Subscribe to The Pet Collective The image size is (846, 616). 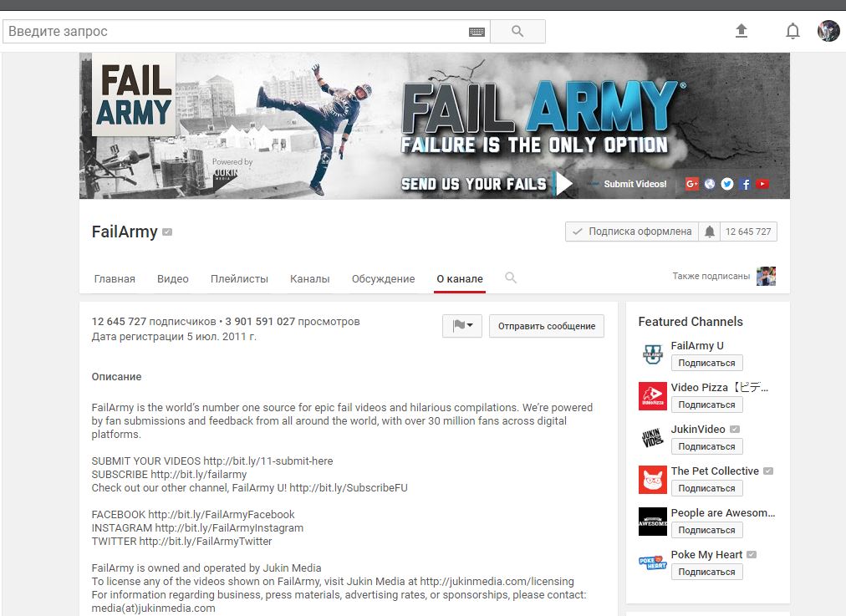[706, 488]
